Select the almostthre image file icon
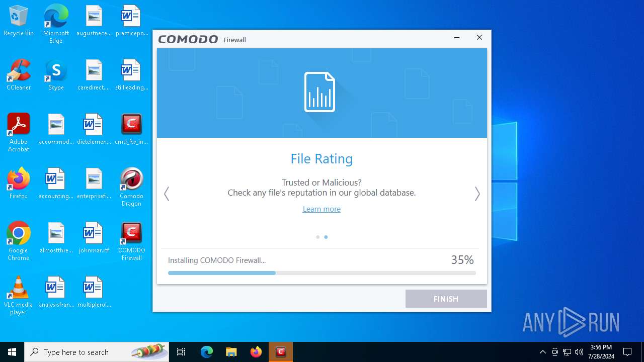The width and height of the screenshot is (644, 362). 56,238
